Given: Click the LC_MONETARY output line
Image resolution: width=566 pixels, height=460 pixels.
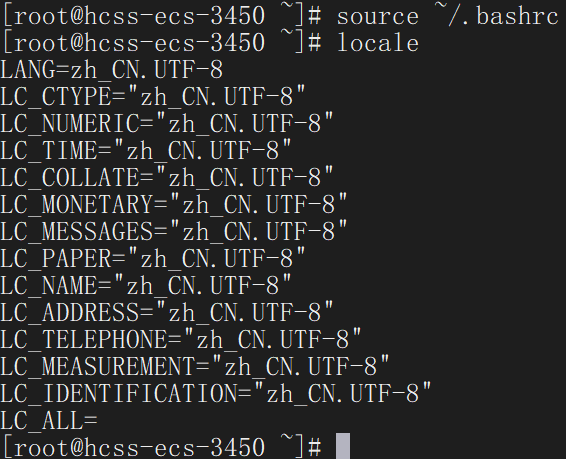Looking at the screenshot, I should pyautogui.click(x=174, y=204).
